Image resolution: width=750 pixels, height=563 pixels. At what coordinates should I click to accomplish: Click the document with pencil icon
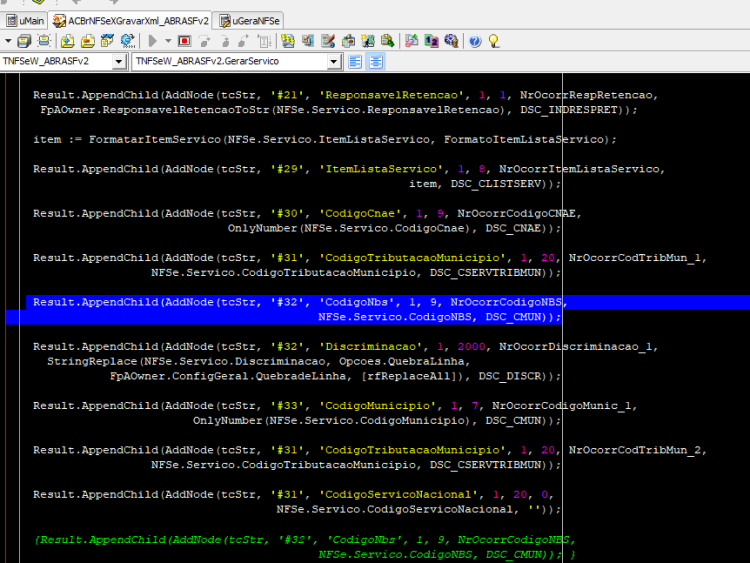[328, 41]
